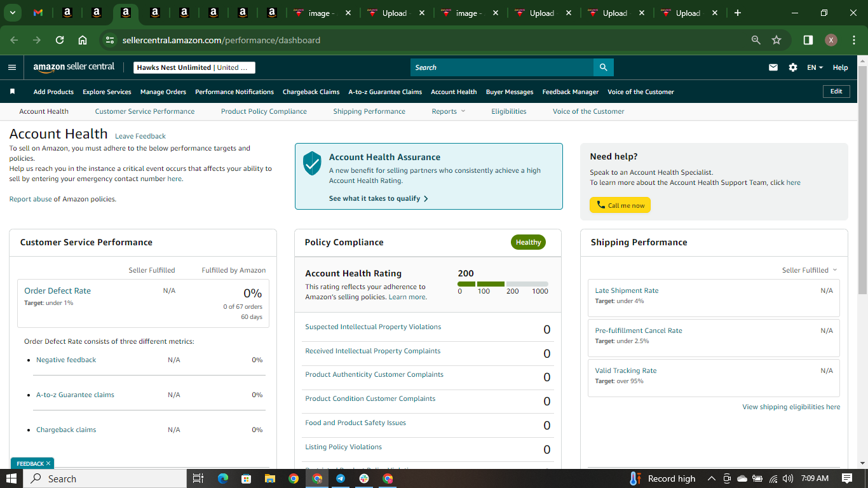868x488 pixels.
Task: Open the Windows notification center icon
Action: (847, 478)
